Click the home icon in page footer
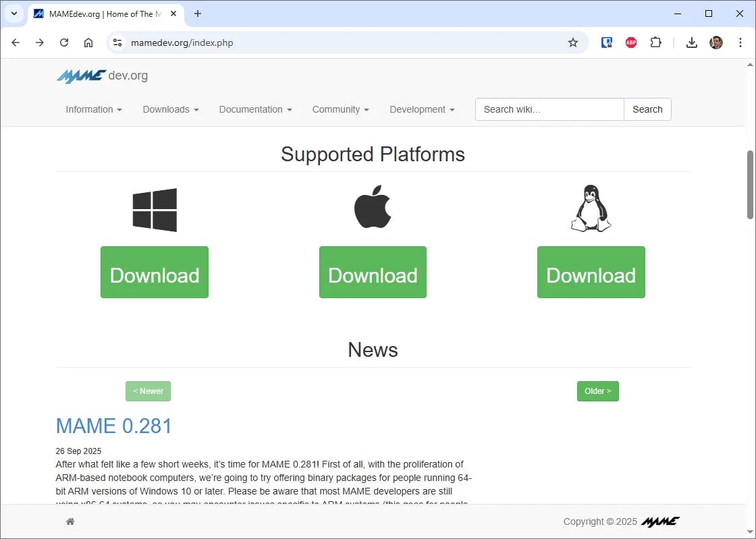 (x=70, y=521)
